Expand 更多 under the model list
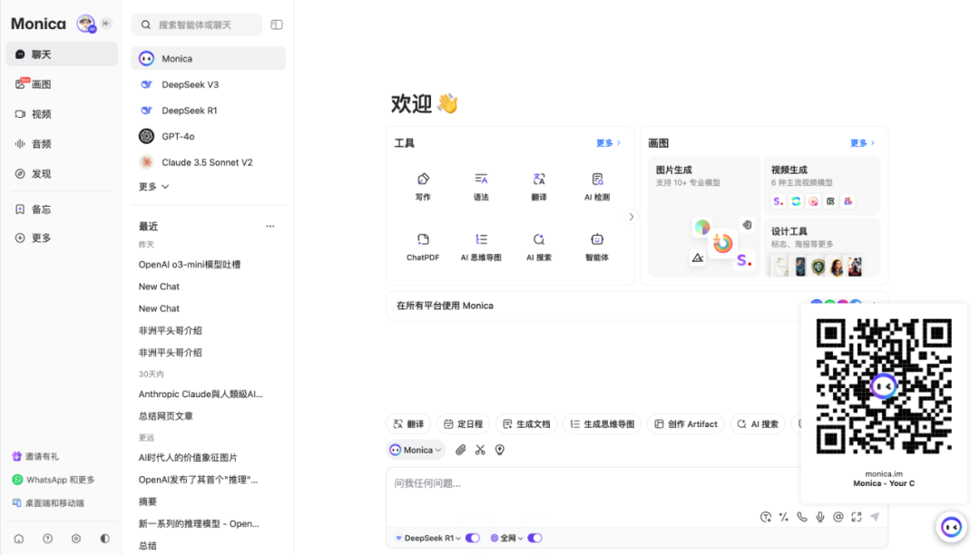980x555 pixels. [x=153, y=187]
